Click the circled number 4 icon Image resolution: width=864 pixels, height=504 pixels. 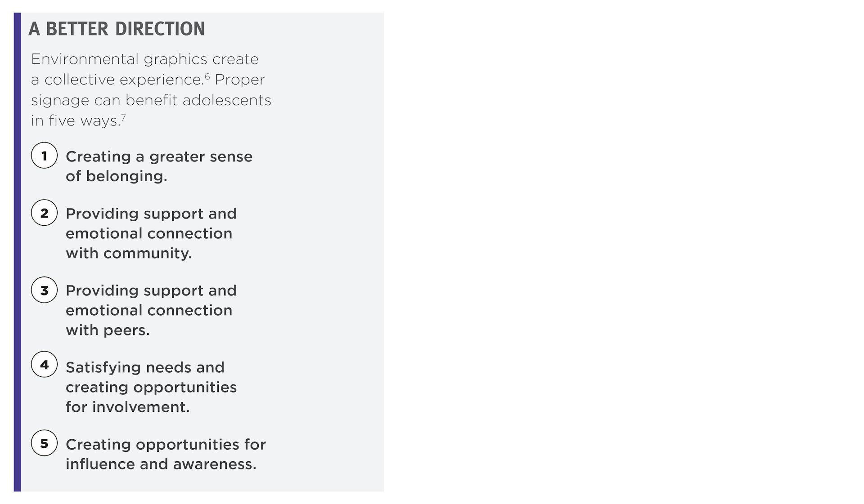point(44,364)
